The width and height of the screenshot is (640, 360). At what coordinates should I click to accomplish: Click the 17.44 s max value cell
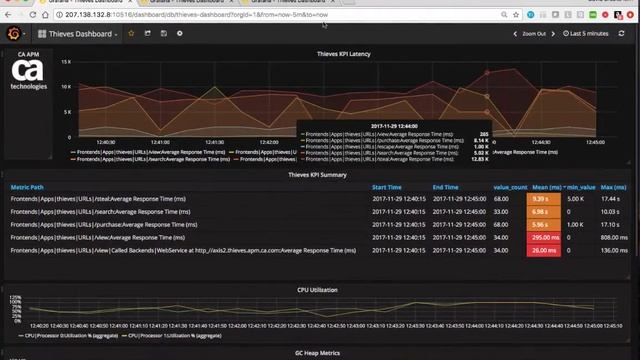(x=610, y=199)
